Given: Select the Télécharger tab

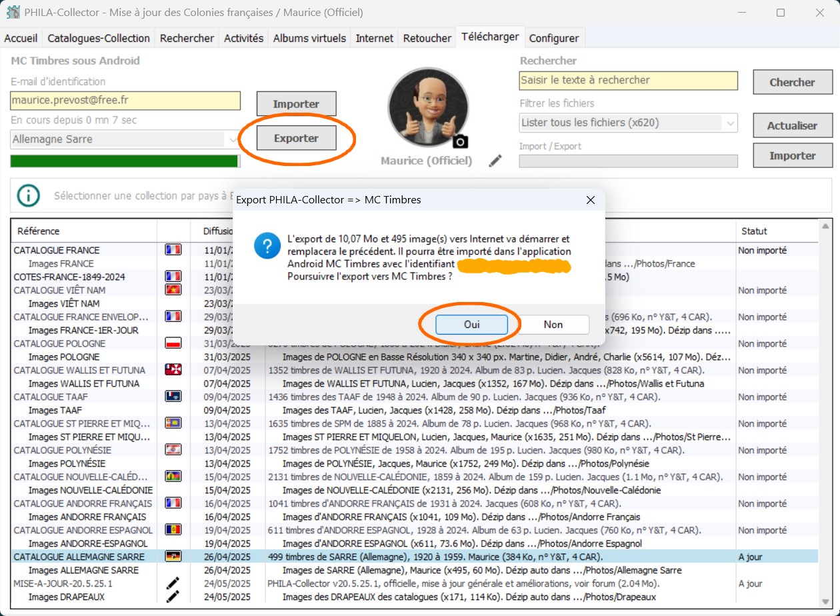Looking at the screenshot, I should (x=490, y=37).
